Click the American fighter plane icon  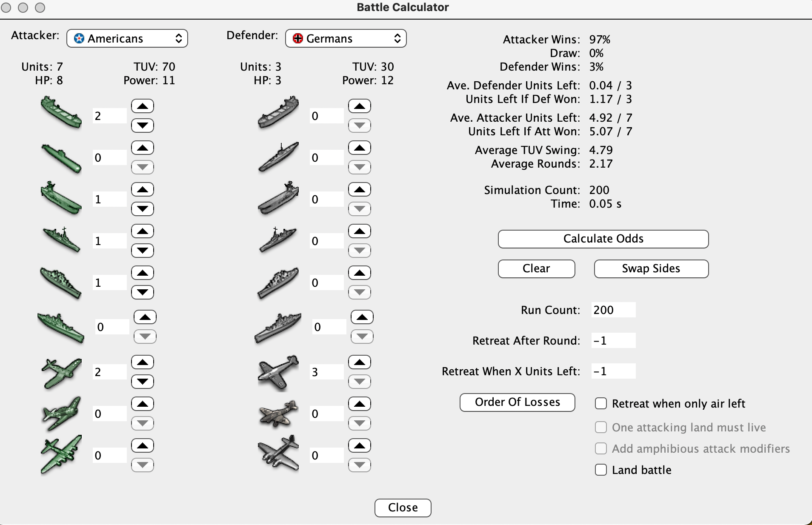pos(61,372)
